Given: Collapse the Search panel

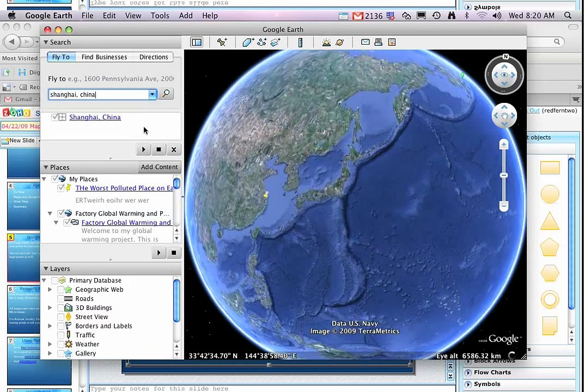Looking at the screenshot, I should (x=46, y=42).
